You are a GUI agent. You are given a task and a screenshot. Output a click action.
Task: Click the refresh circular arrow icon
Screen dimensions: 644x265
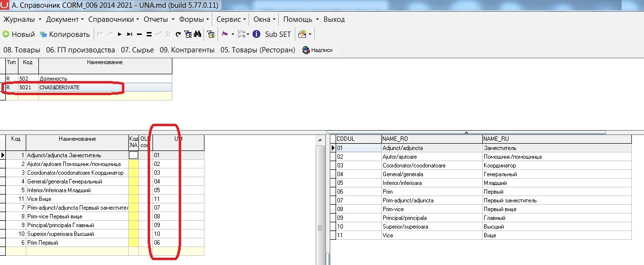click(178, 34)
